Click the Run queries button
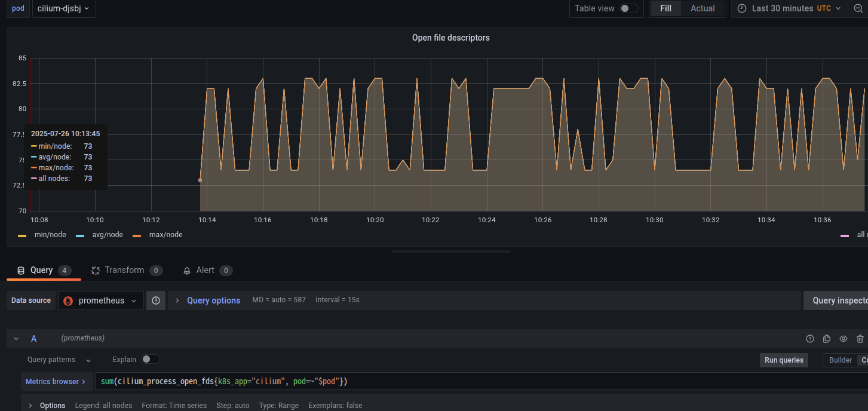The height and width of the screenshot is (411, 868). coord(784,360)
